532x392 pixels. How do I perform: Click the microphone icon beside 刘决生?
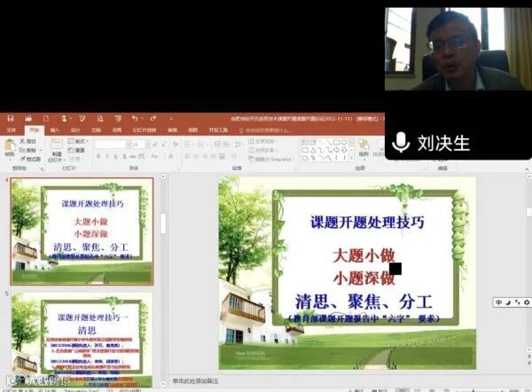click(401, 142)
